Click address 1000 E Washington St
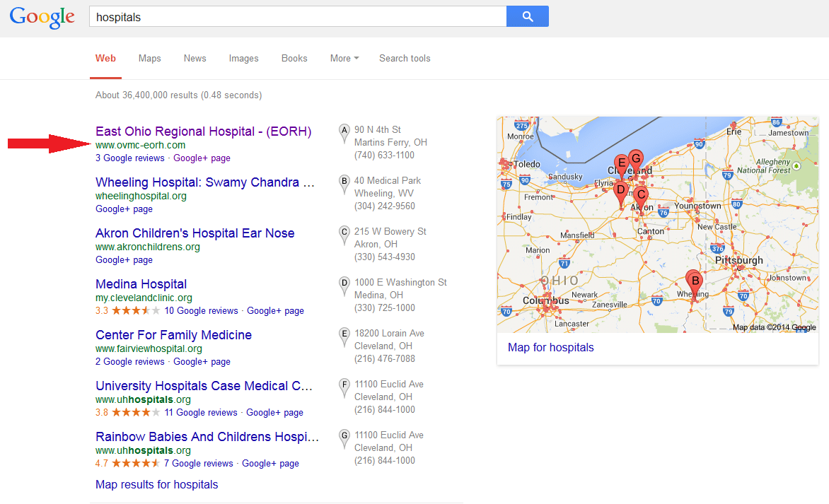Screen dimensions: 829x504 tap(401, 282)
